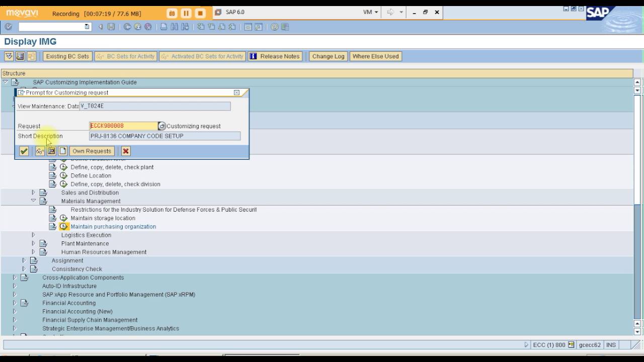
Task: Expand the Logistics Execution node
Action: coord(33,235)
